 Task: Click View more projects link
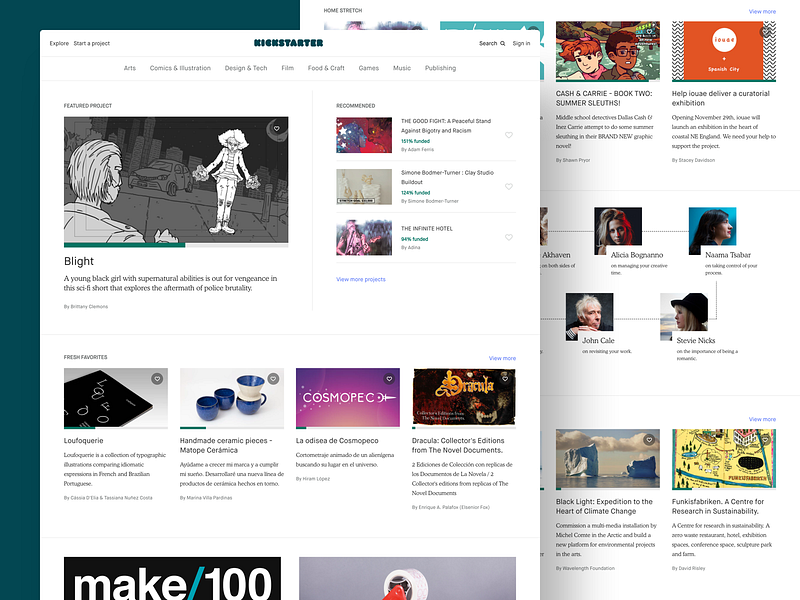pyautogui.click(x=361, y=279)
